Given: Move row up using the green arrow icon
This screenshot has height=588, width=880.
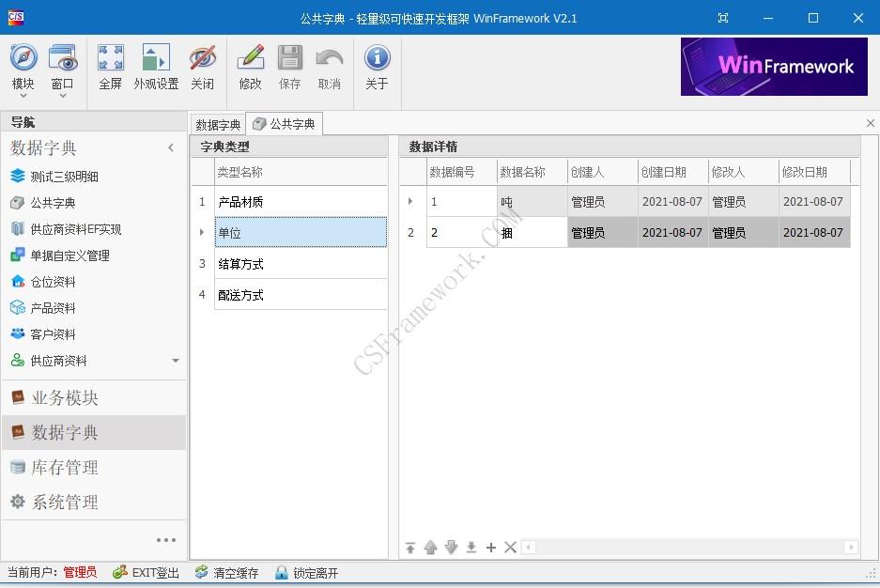Looking at the screenshot, I should click(430, 547).
